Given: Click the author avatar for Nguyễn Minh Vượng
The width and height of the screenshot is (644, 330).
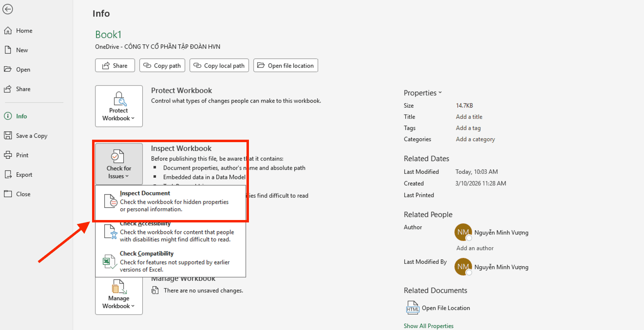Looking at the screenshot, I should point(463,232).
